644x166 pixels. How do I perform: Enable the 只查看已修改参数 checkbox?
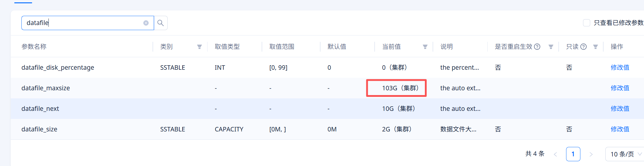[587, 23]
